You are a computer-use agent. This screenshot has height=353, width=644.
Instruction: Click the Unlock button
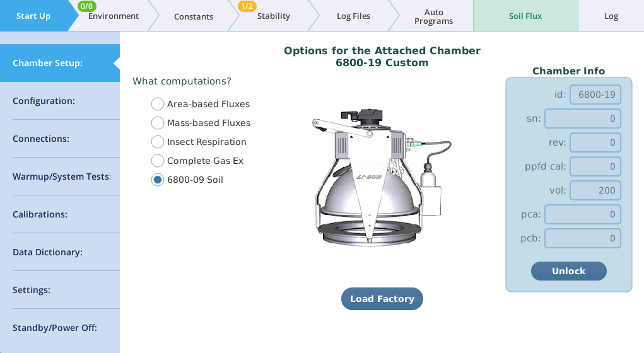click(x=568, y=271)
